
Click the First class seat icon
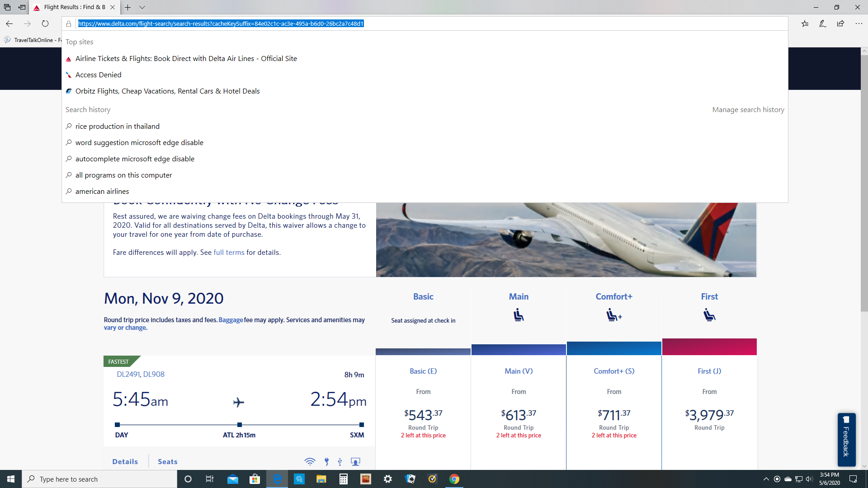pyautogui.click(x=709, y=315)
